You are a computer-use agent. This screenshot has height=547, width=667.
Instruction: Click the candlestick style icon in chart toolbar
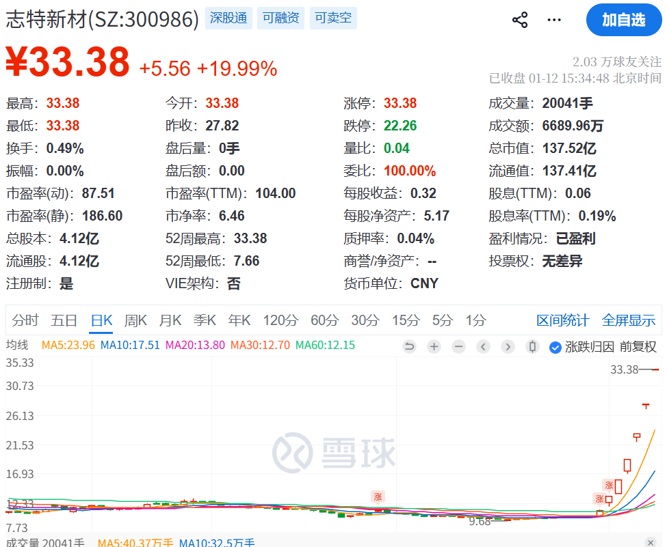point(531,347)
